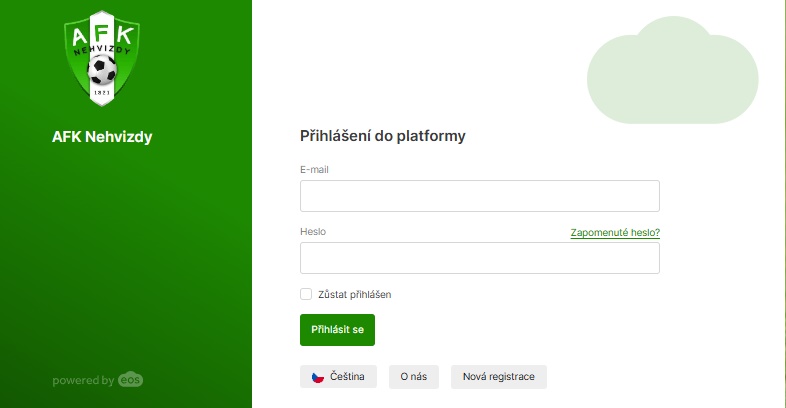The width and height of the screenshot is (786, 408).
Task: Click the E-mail field label
Action: [x=314, y=169]
